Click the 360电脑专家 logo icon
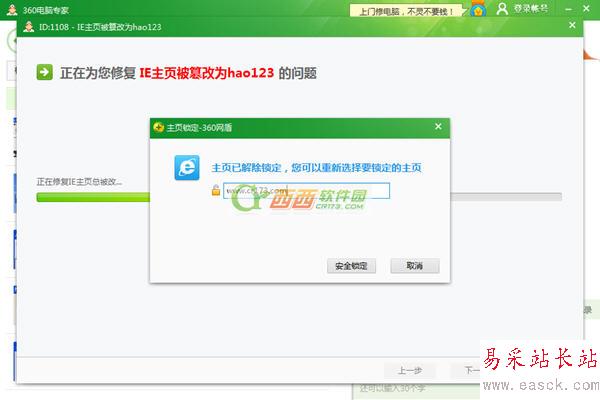This screenshot has height=400, width=600. pyautogui.click(x=12, y=10)
